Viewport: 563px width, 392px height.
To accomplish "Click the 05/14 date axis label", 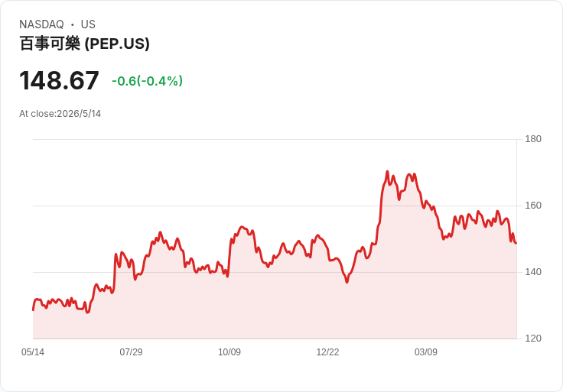I will 33,352.
